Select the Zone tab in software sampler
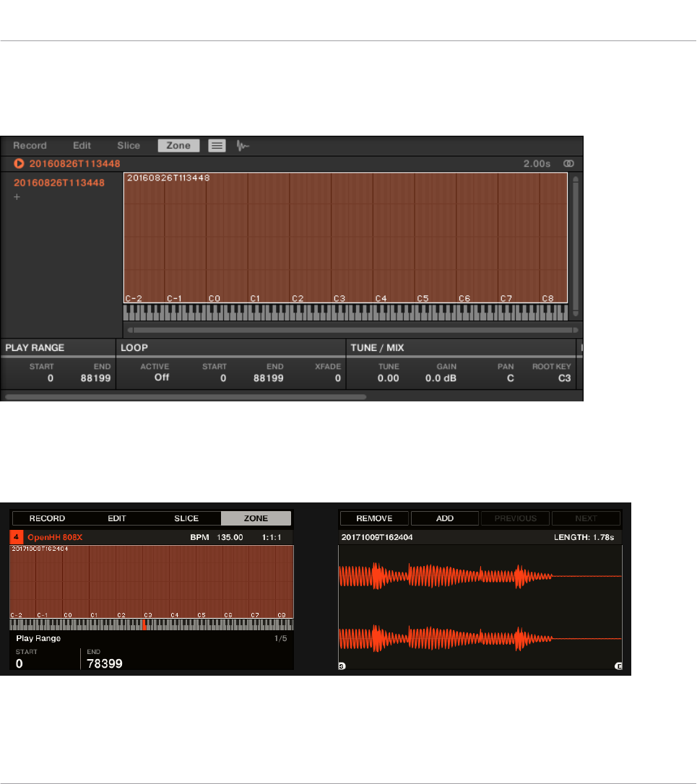The image size is (697, 784). (178, 146)
